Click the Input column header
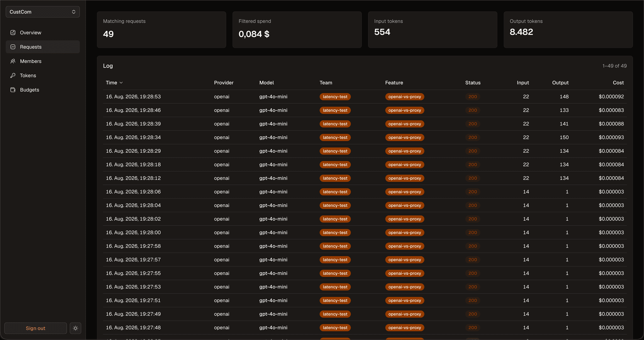Image resolution: width=644 pixels, height=340 pixels. tap(523, 83)
